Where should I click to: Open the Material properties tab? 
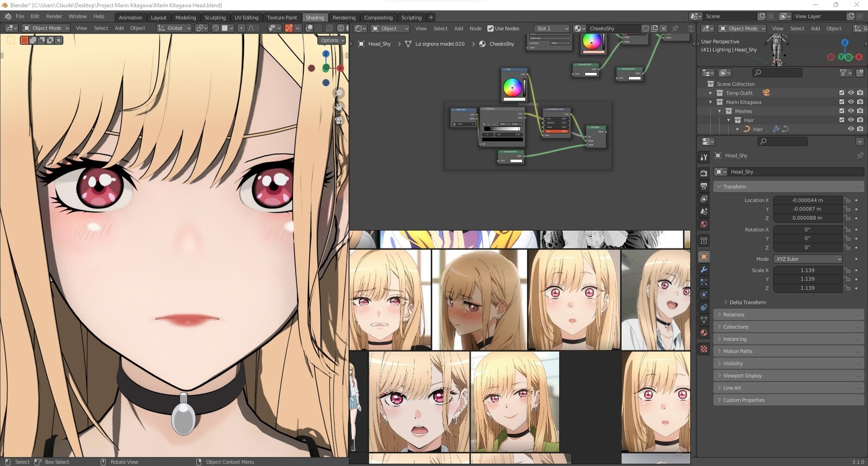[x=704, y=333]
